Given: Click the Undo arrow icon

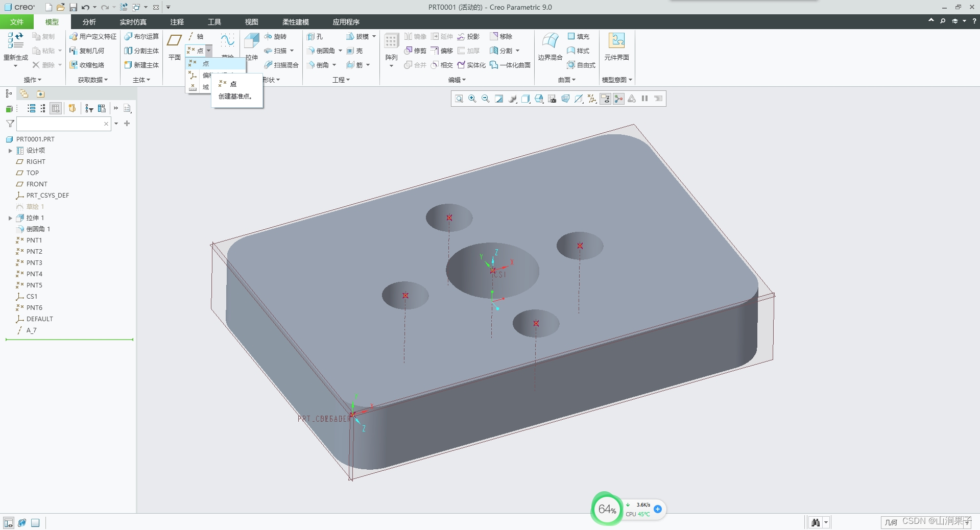Looking at the screenshot, I should pyautogui.click(x=85, y=7).
